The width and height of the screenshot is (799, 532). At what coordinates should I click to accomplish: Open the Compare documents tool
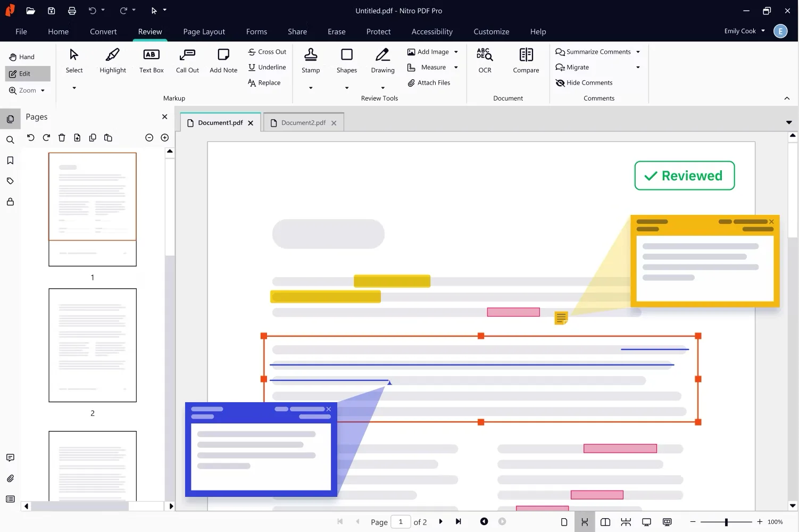click(526, 61)
